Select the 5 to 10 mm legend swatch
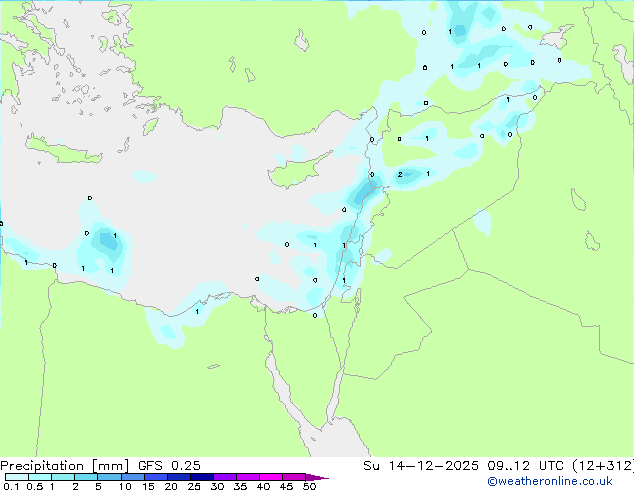Image resolution: width=634 pixels, height=490 pixels. 109,477
